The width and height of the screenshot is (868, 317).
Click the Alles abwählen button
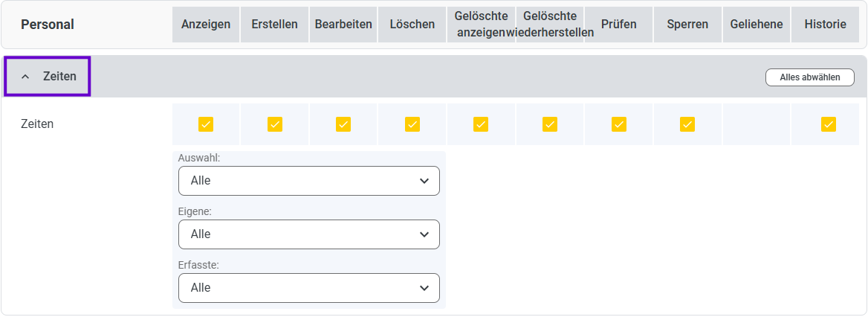point(810,77)
